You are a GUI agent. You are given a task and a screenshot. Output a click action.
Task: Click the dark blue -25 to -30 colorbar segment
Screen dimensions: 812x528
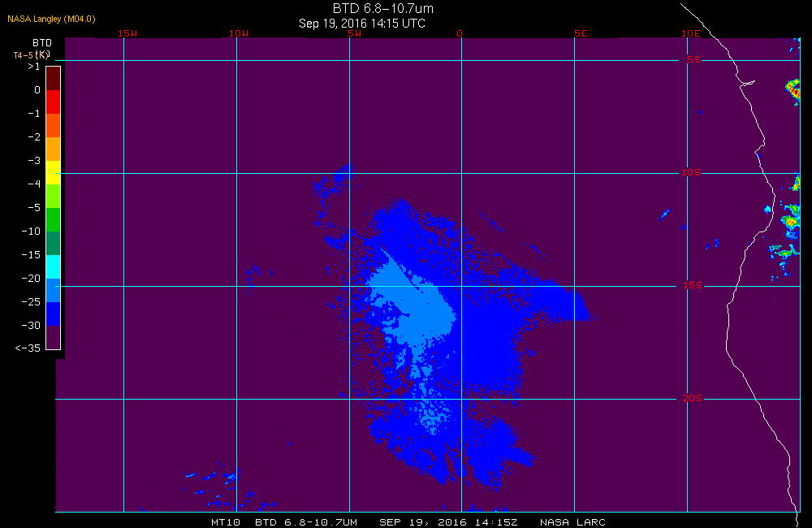pos(54,314)
